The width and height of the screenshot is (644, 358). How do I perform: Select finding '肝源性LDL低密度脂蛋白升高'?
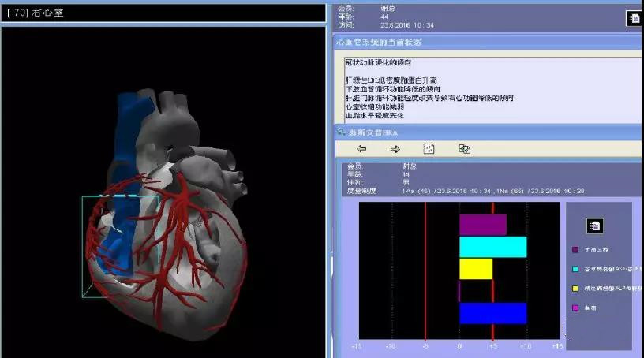click(391, 80)
